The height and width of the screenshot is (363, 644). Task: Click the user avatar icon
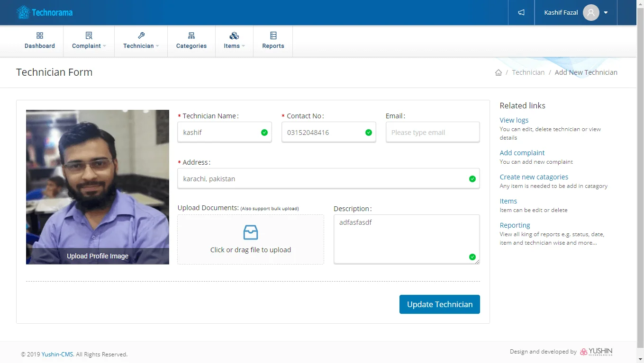[x=590, y=13]
